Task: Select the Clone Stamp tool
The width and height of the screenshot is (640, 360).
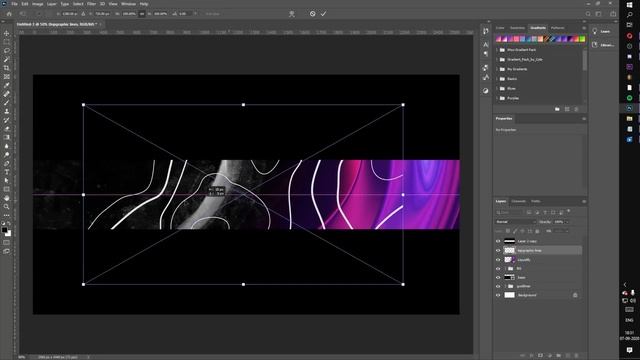Action: pyautogui.click(x=7, y=111)
